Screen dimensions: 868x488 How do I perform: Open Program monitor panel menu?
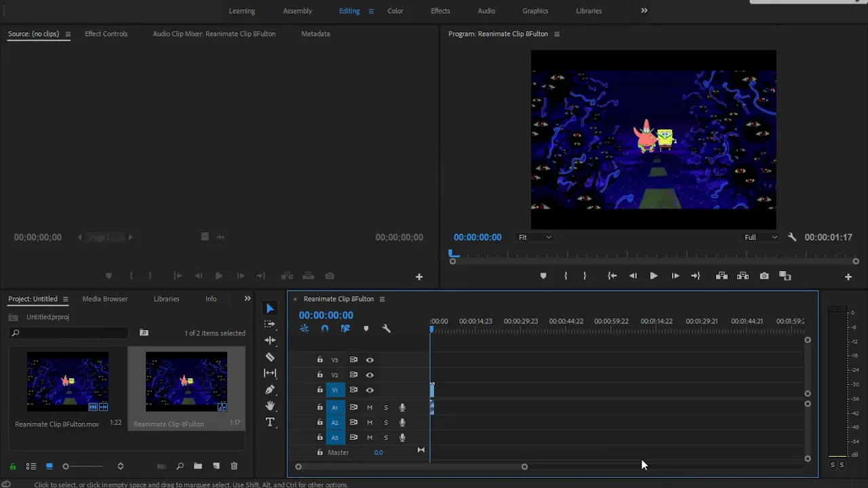coord(557,34)
